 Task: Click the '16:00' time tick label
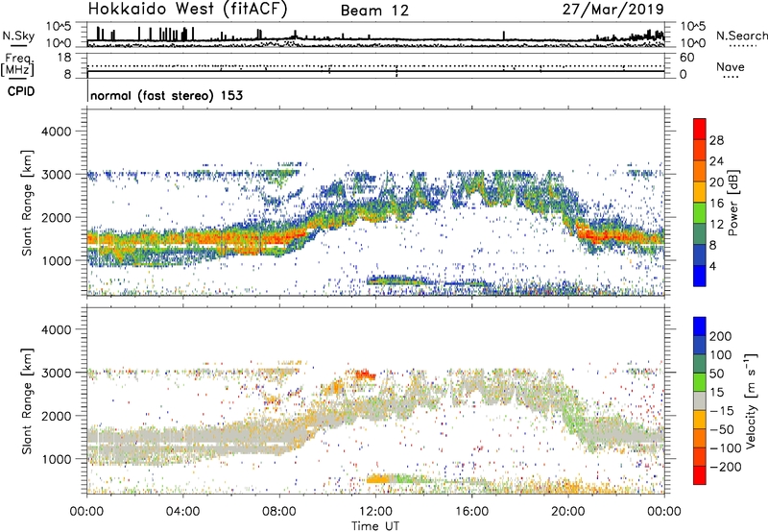pyautogui.click(x=471, y=512)
